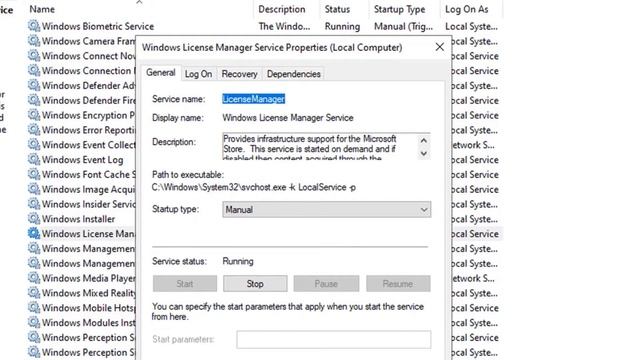The height and width of the screenshot is (360, 640).
Task: Click the Windows Defender Fire gear icon
Action: (x=34, y=100)
